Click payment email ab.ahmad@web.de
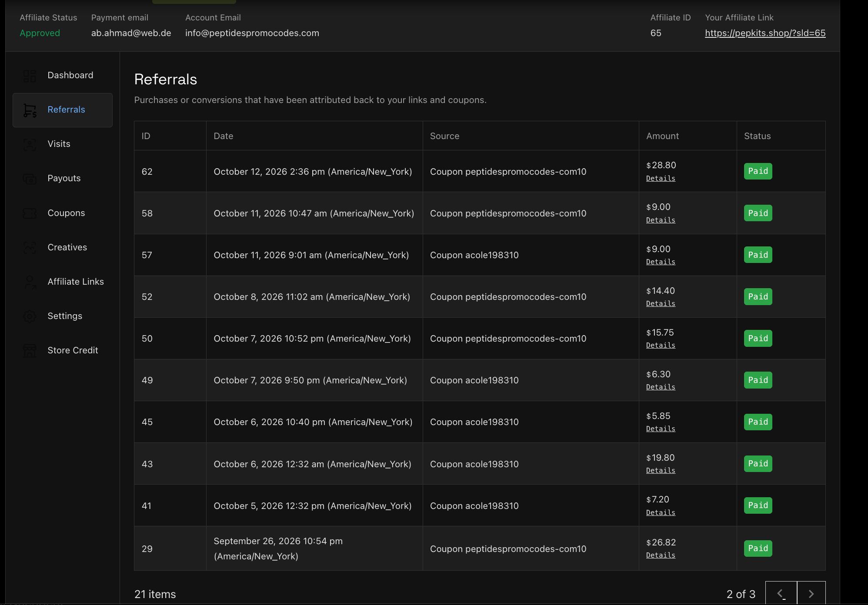This screenshot has width=868, height=605. (x=131, y=33)
